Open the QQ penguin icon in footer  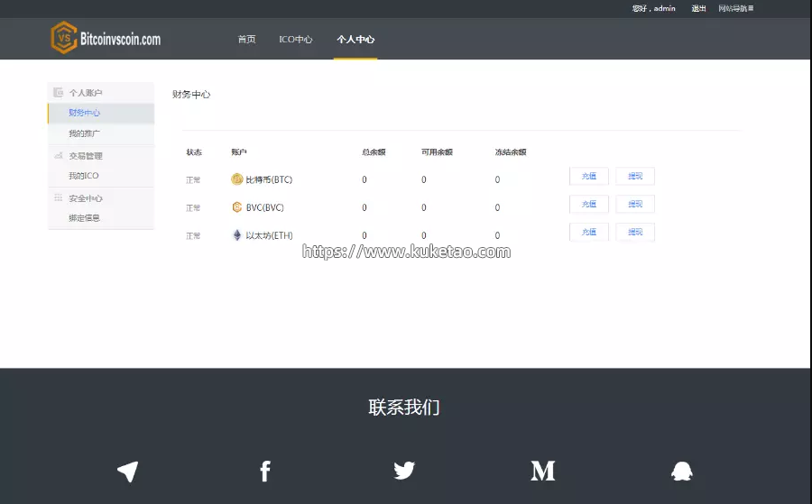point(681,471)
